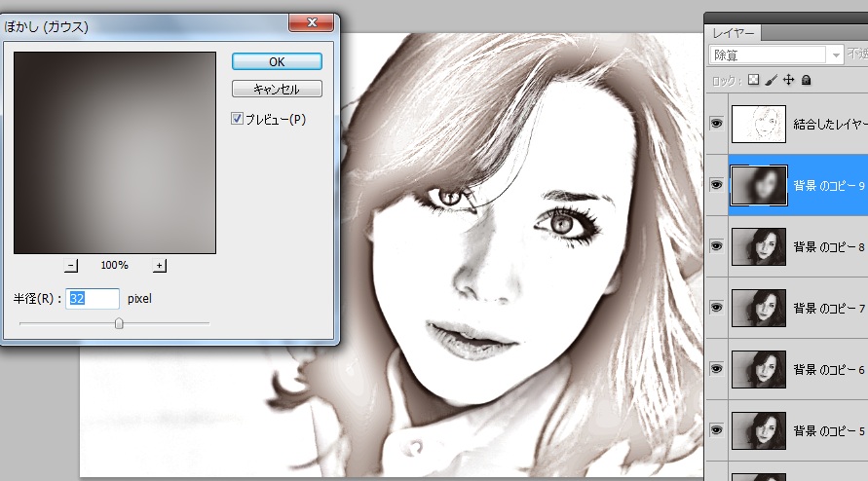This screenshot has height=481, width=868.
Task: Click the 背景 のコピー 9 layer name
Action: [x=829, y=185]
